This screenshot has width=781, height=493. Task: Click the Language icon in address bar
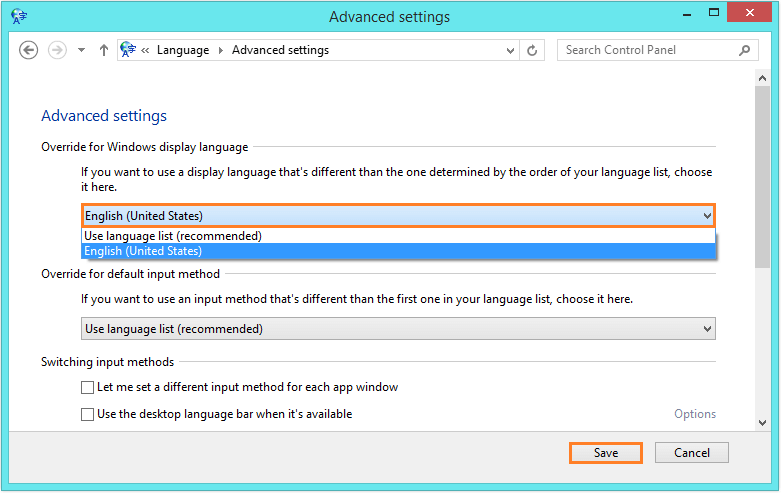click(x=128, y=50)
